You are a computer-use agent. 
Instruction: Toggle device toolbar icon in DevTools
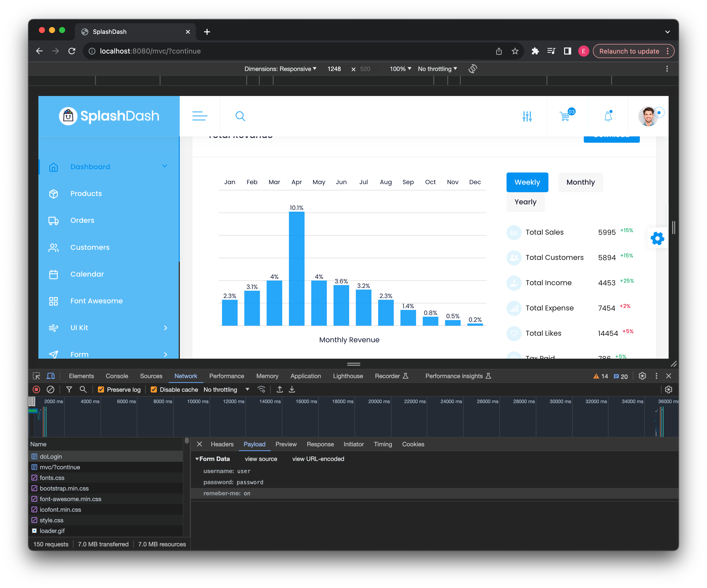(x=51, y=376)
